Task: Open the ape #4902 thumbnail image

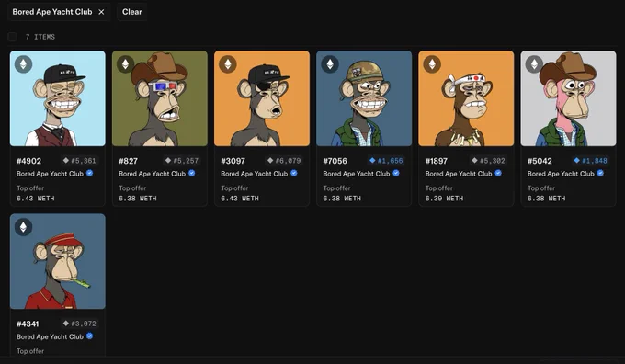Action: [58, 98]
